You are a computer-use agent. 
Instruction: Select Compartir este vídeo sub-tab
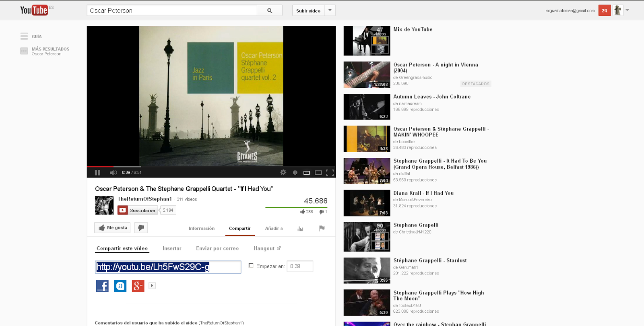[122, 248]
